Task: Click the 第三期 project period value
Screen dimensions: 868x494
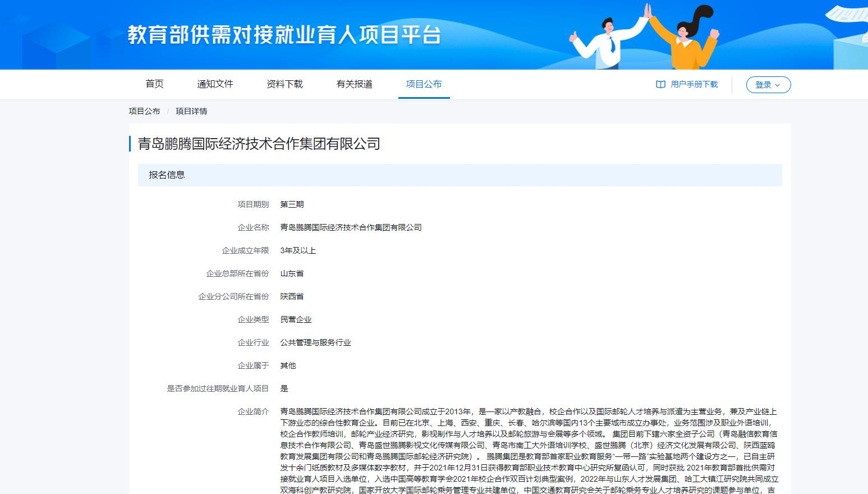Action: [292, 204]
